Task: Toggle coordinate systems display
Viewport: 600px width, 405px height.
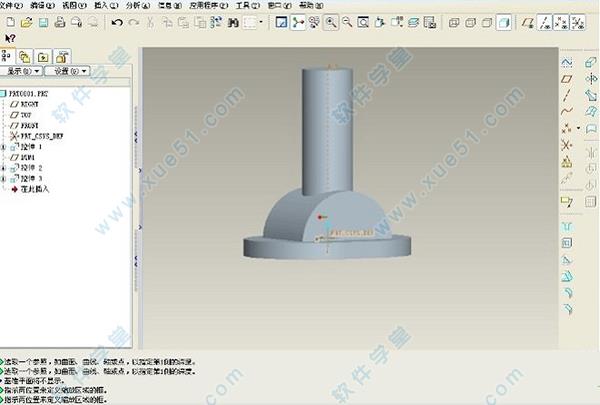Action: [x=578, y=23]
